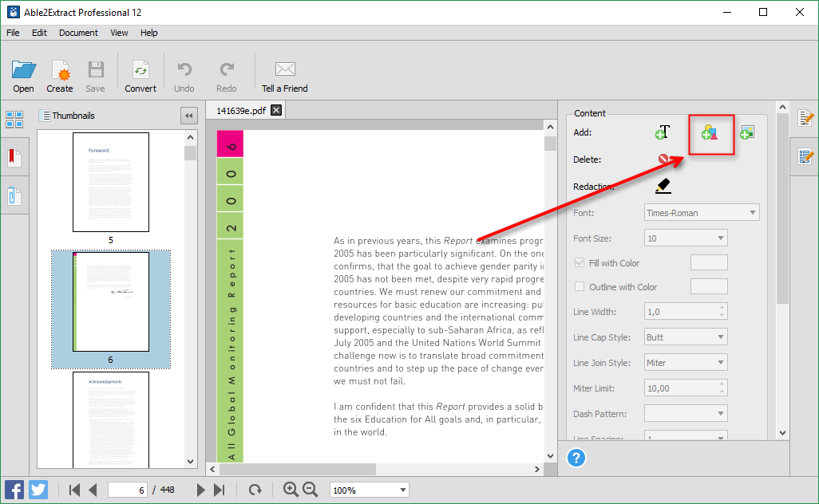This screenshot has width=819, height=504.
Task: Open the View menu
Action: pos(119,33)
